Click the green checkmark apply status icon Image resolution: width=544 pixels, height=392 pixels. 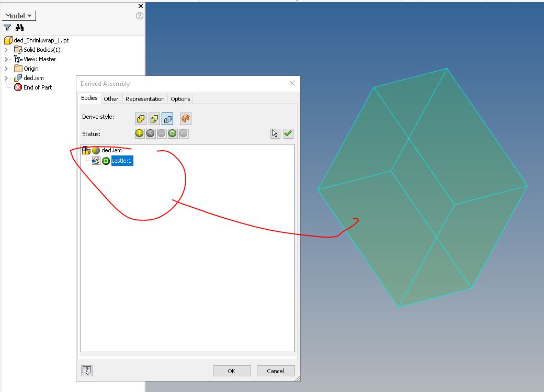coord(288,133)
